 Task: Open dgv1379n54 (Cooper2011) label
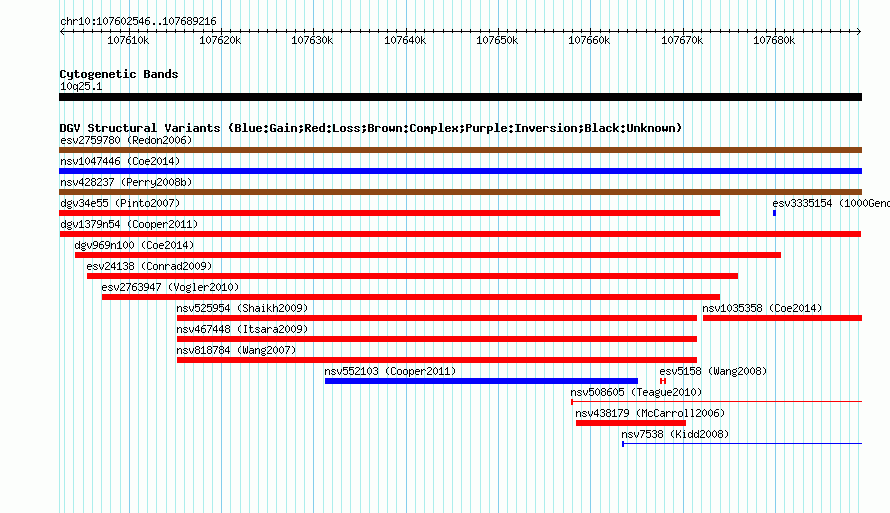(129, 224)
